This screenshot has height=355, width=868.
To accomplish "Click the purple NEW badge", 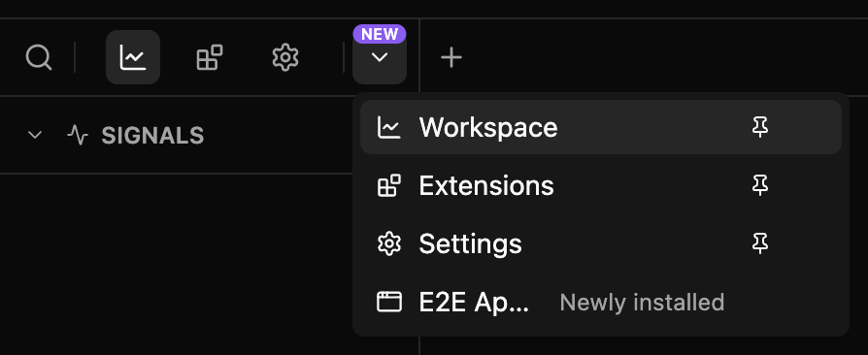I will (380, 34).
